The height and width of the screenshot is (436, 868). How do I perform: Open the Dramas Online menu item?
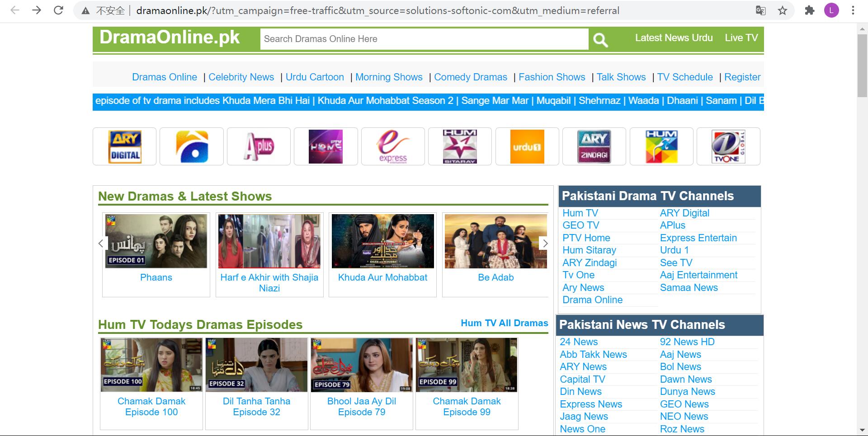click(164, 77)
